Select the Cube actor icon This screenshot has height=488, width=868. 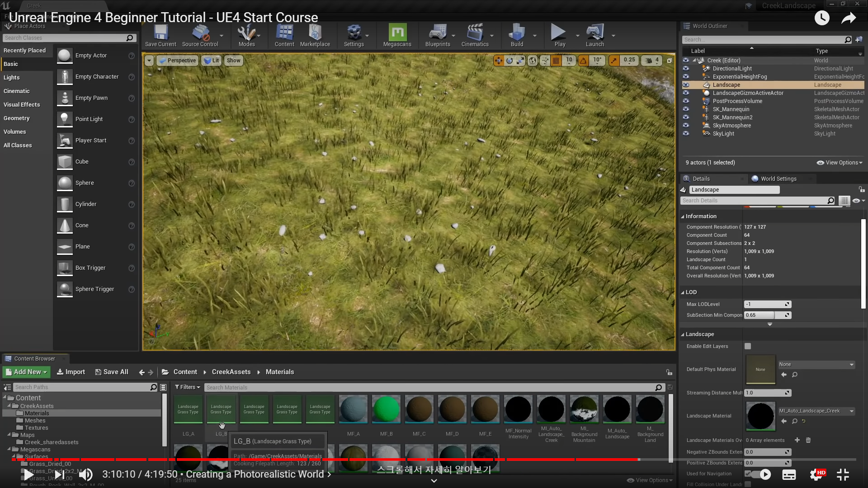[x=65, y=162]
